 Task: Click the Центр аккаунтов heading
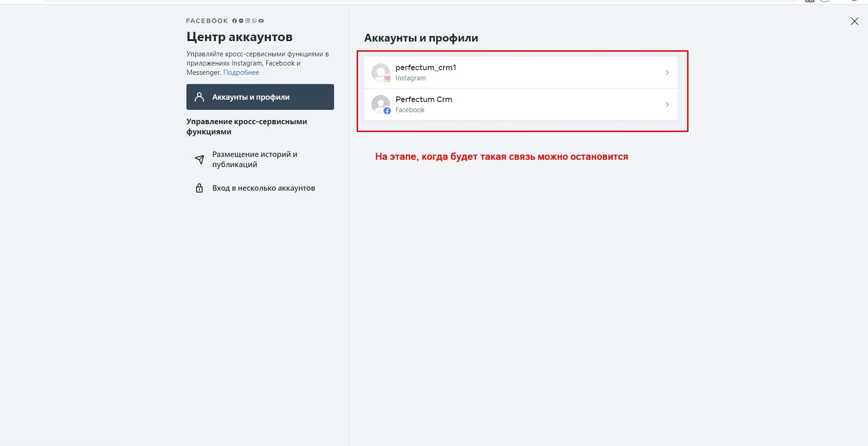click(239, 37)
